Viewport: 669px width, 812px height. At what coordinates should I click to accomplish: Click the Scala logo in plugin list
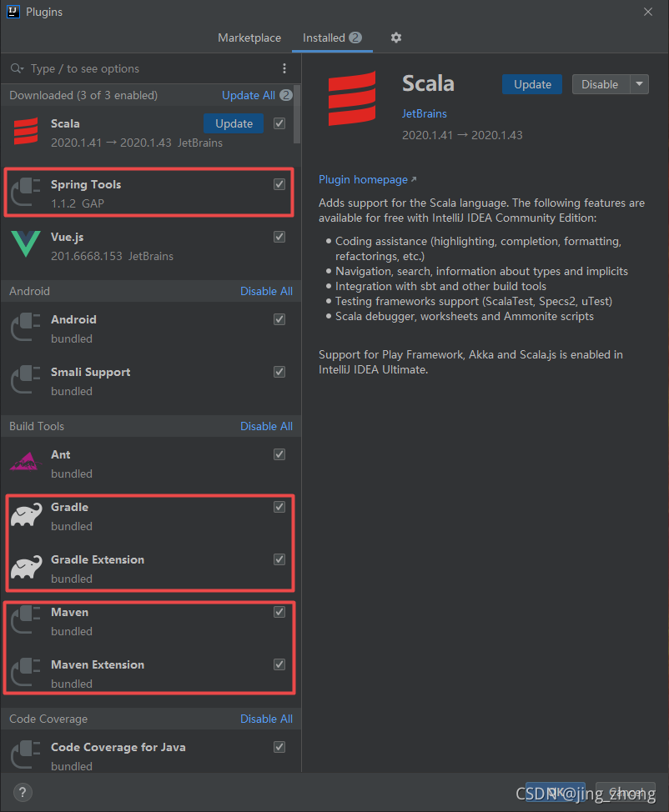coord(26,131)
